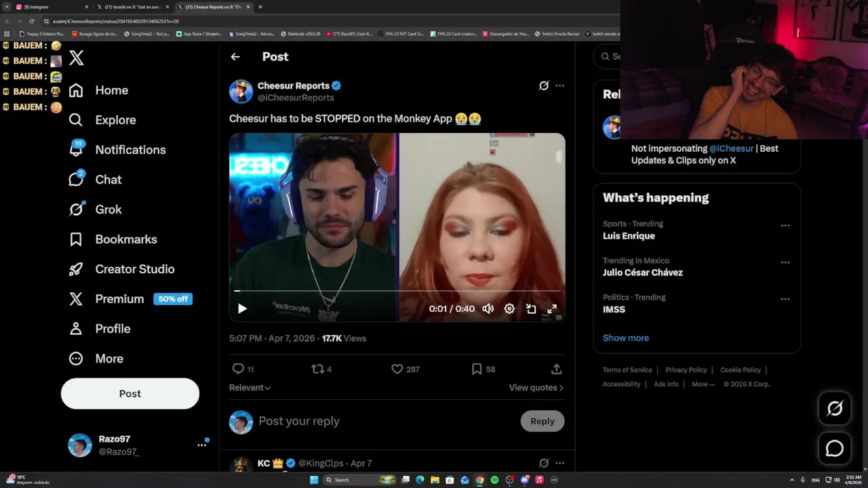This screenshot has width=868, height=488.
Task: Click the Grok icon on Cheesur's post
Action: click(544, 86)
